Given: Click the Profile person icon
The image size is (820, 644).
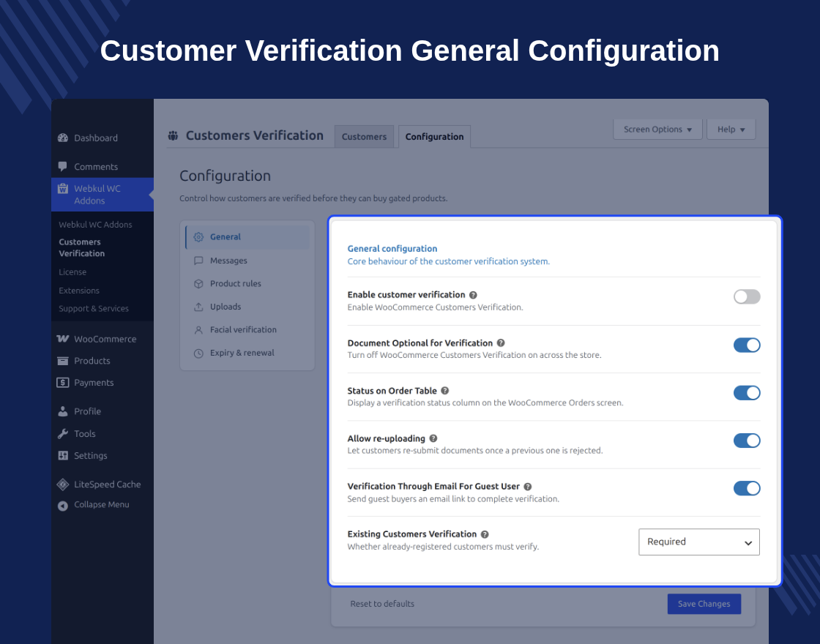Looking at the screenshot, I should point(63,411).
